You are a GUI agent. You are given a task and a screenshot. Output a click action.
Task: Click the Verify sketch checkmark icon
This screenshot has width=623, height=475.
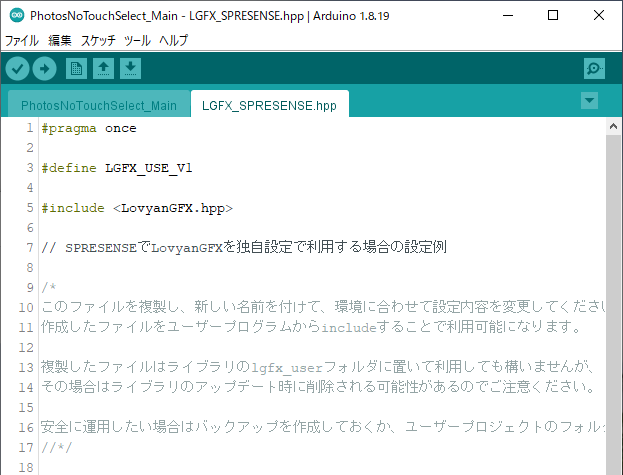point(18,68)
